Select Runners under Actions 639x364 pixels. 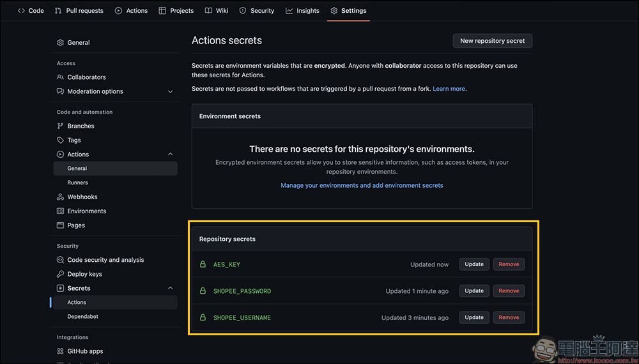[x=78, y=183]
